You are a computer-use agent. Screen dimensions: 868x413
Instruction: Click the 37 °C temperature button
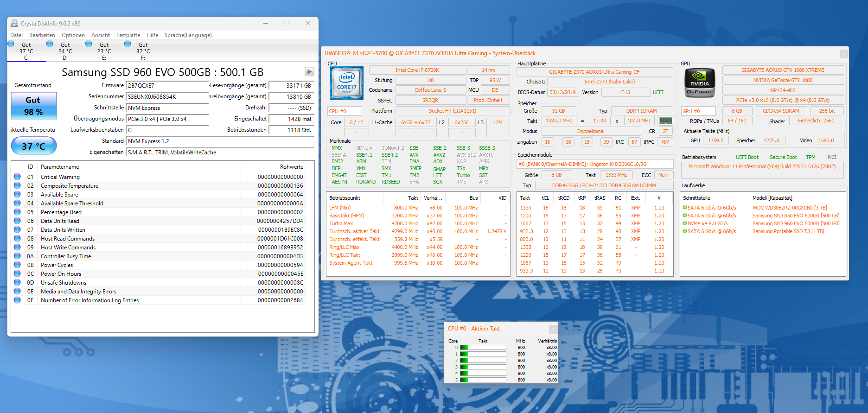coord(34,146)
